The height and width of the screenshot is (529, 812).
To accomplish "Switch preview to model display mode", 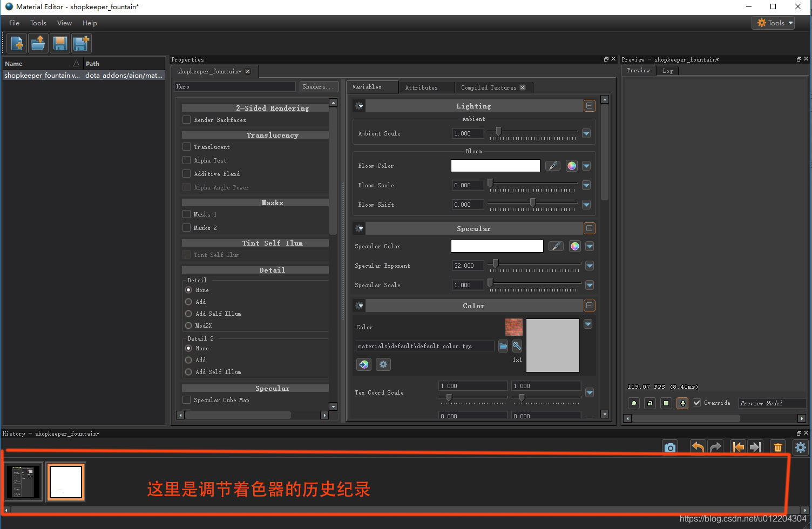I will pyautogui.click(x=682, y=403).
